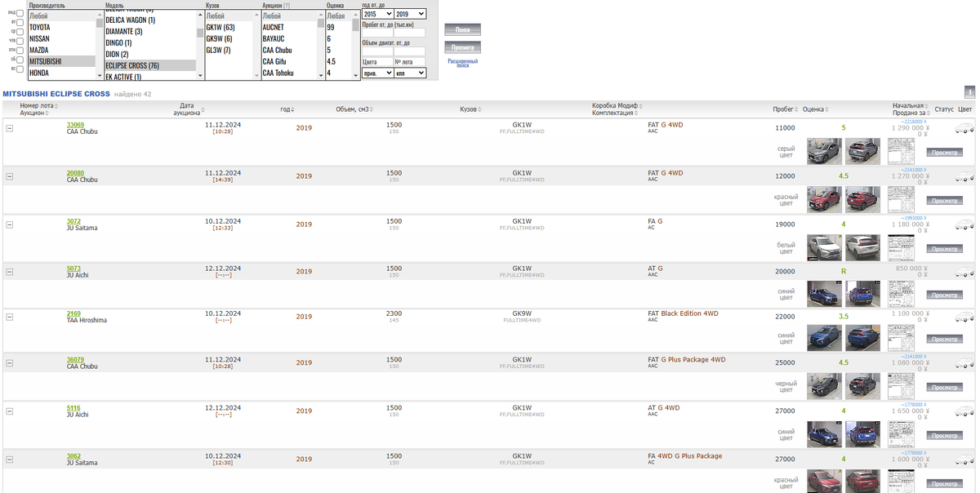980x493 pixels.
Task: Collapse row of lot 3072 with minus
Action: [10, 224]
